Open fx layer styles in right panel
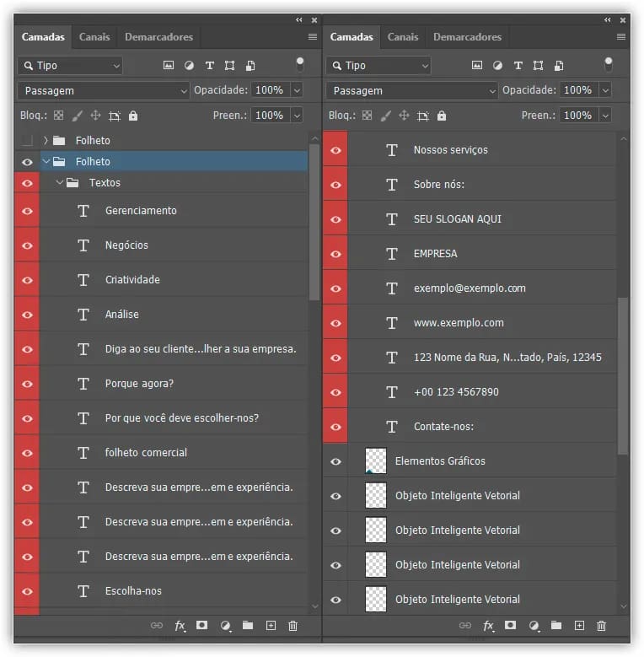 (x=488, y=626)
